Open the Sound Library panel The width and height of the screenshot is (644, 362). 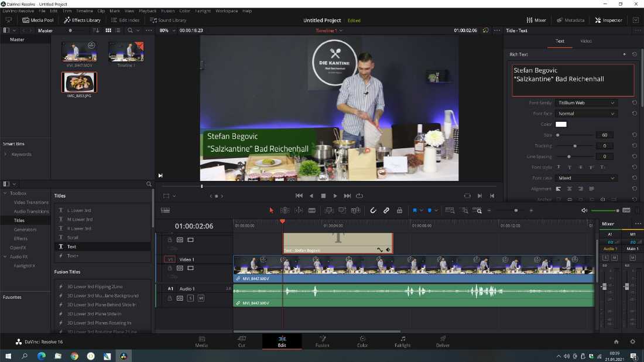click(168, 20)
